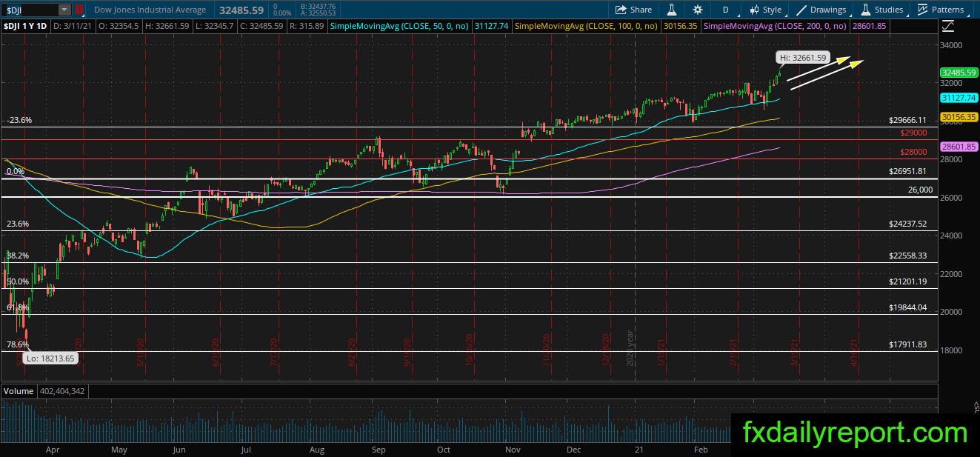This screenshot has width=980, height=457.
Task: Click the red symbol link color indicator
Action: [79, 10]
